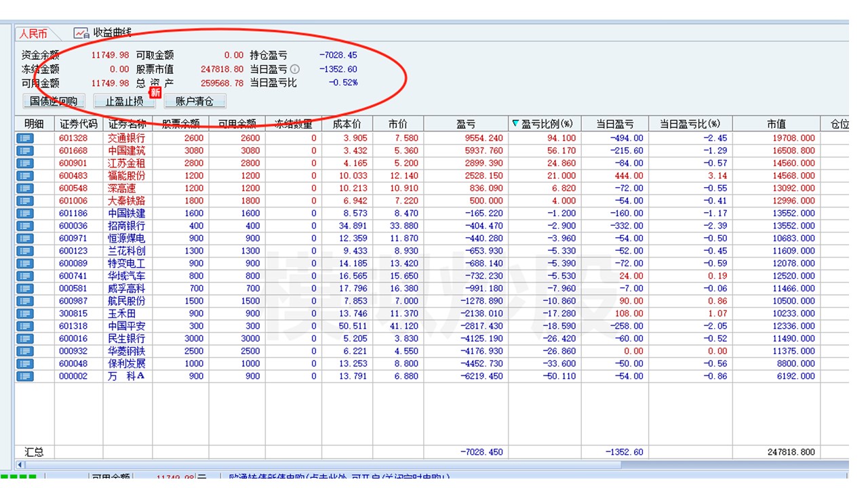Click detail icon beside 玉禾田 (300815)
Image resolution: width=868 pixels, height=488 pixels.
(x=25, y=314)
